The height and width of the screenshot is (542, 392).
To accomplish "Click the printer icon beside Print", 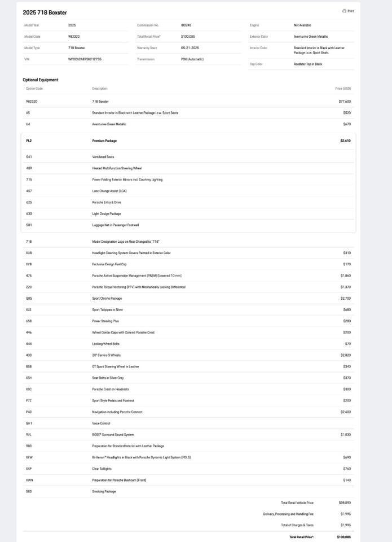I will tap(344, 11).
